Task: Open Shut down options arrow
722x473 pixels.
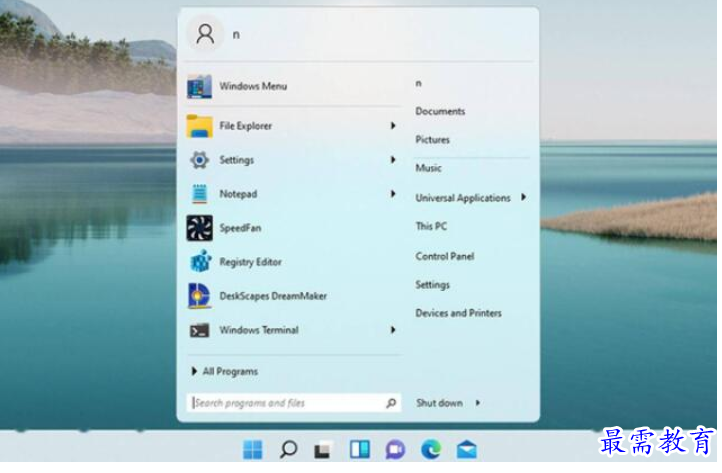Action: 478,403
